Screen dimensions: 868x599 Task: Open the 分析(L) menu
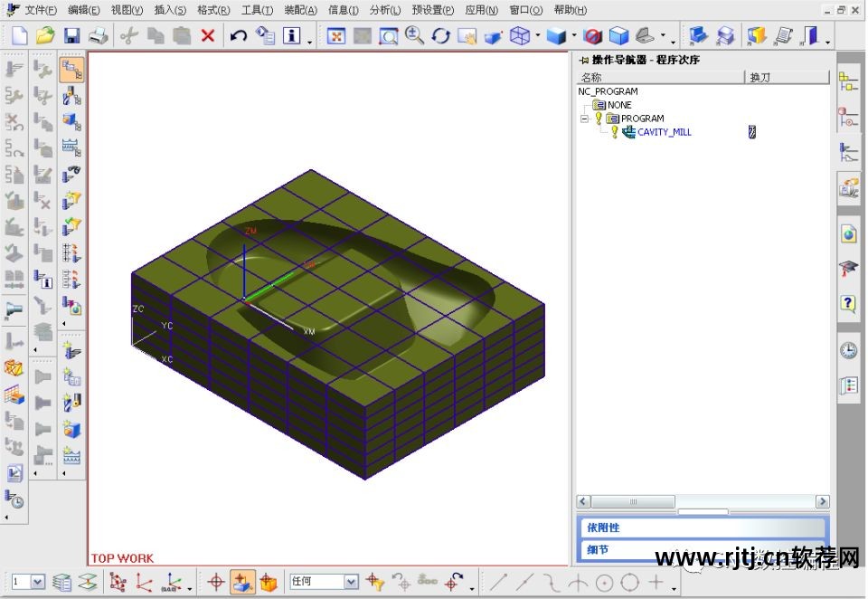(385, 10)
